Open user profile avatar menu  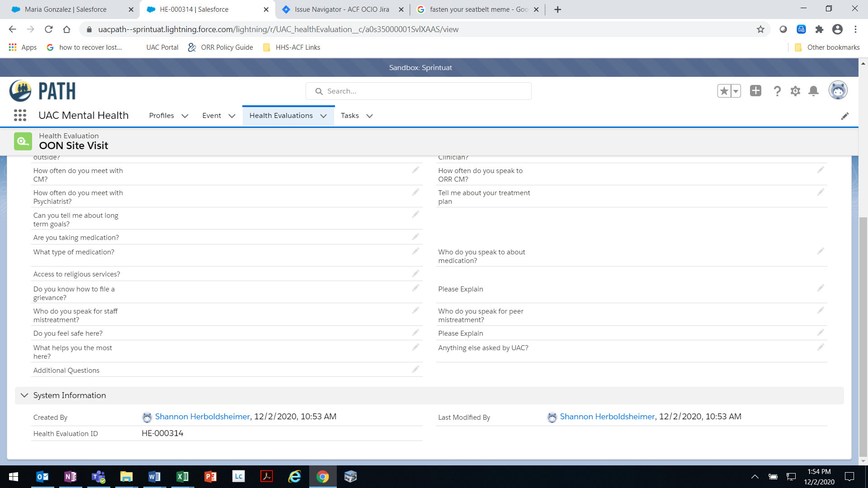(x=838, y=90)
